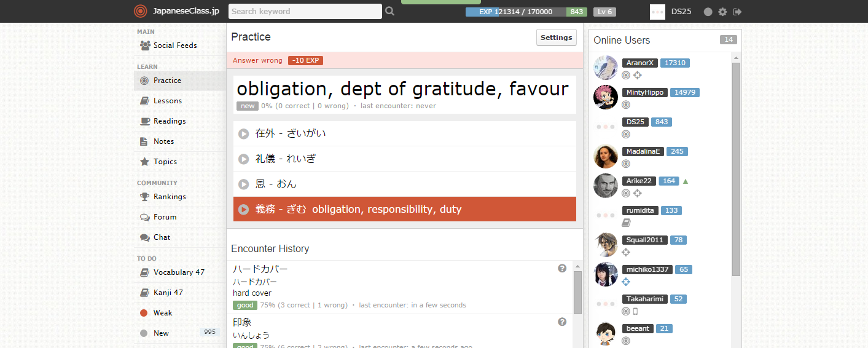Click the JapaneseClass.jp logo icon
The image size is (868, 348).
point(141,11)
